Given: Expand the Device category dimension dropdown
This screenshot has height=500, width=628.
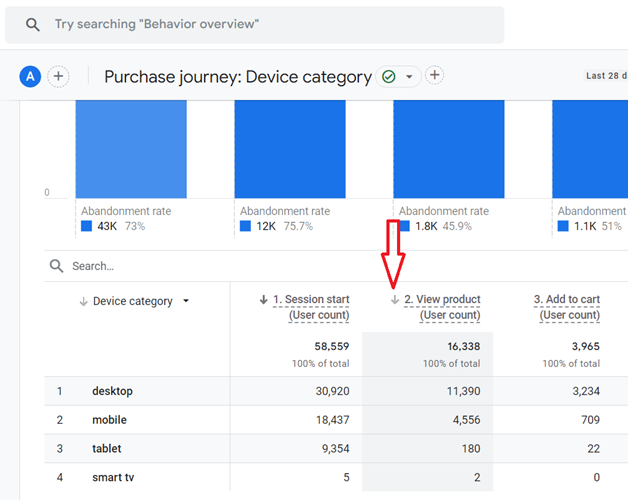Looking at the screenshot, I should click(x=186, y=301).
